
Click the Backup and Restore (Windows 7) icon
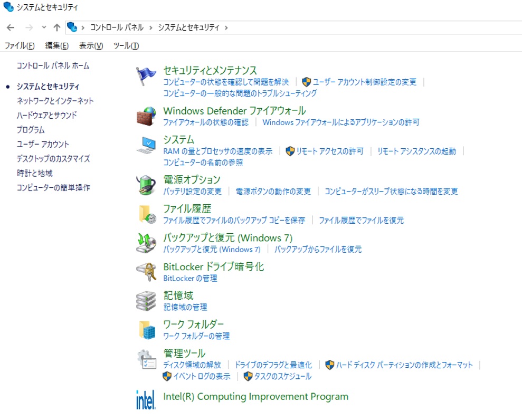click(x=146, y=243)
